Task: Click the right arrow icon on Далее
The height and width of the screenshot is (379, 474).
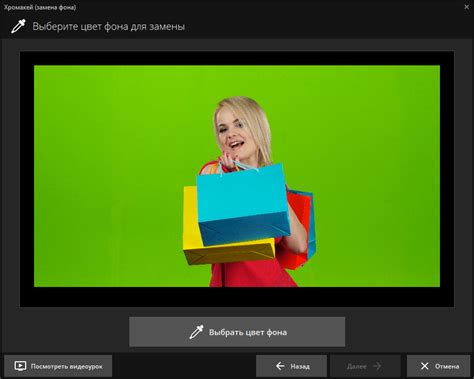Action: point(377,366)
